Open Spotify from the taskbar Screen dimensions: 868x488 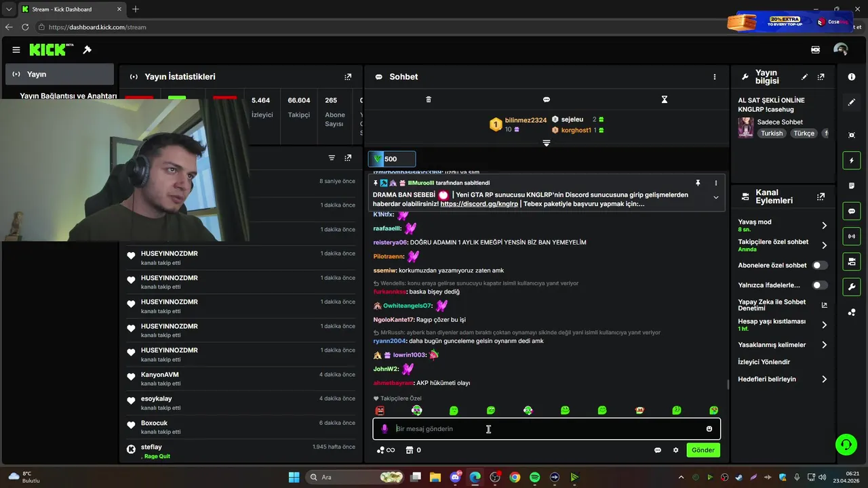coord(534,477)
